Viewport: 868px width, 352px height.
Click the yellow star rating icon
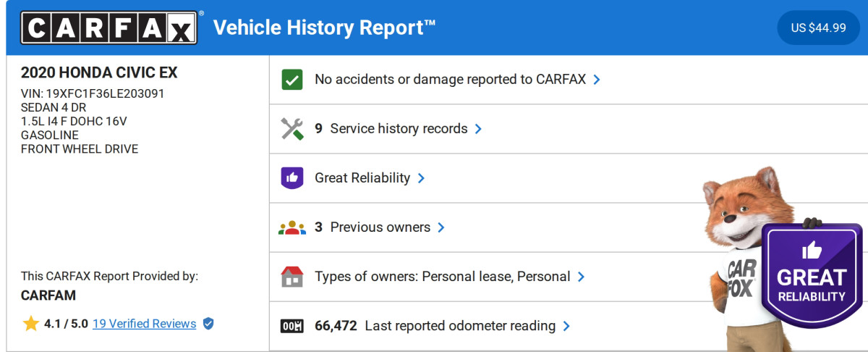coord(30,324)
